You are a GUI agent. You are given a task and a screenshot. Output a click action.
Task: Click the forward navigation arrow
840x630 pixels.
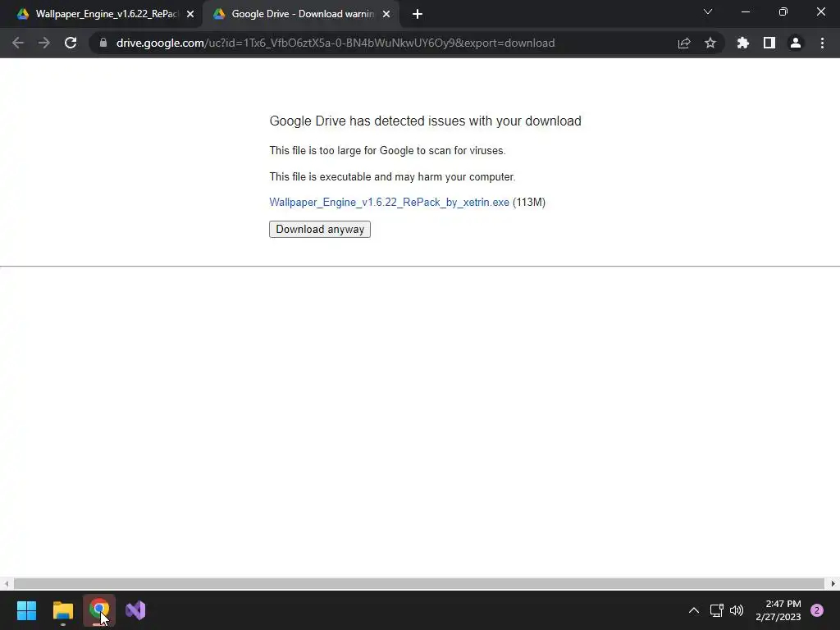(44, 43)
